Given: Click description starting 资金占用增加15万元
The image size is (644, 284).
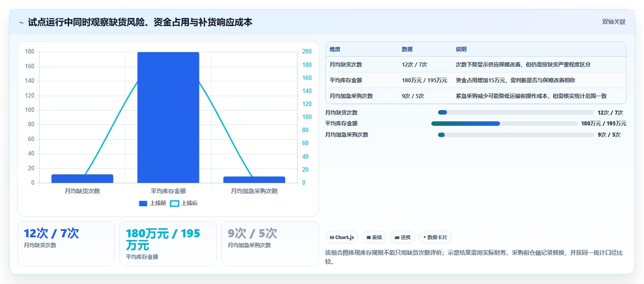Looking at the screenshot, I should click(515, 80).
